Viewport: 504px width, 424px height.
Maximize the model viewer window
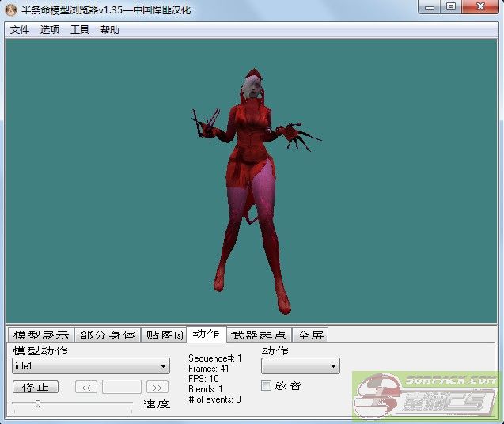451,7
